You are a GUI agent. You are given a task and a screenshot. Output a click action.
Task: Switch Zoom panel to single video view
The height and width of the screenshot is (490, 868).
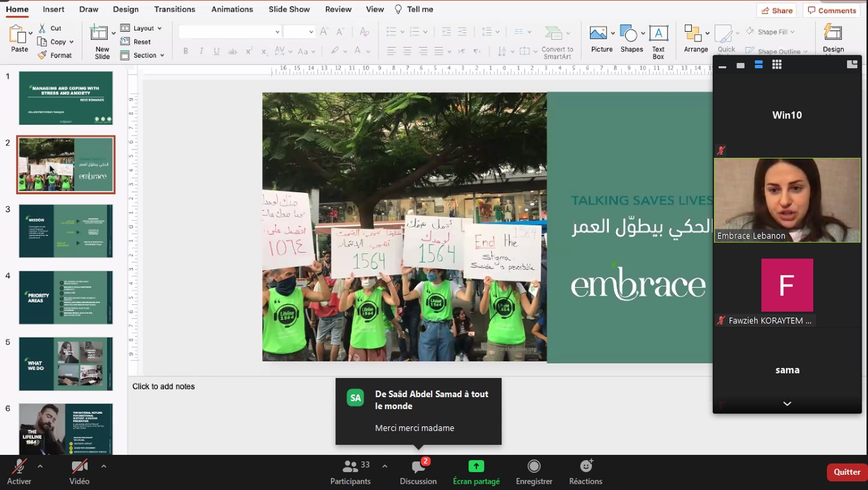[x=741, y=65]
